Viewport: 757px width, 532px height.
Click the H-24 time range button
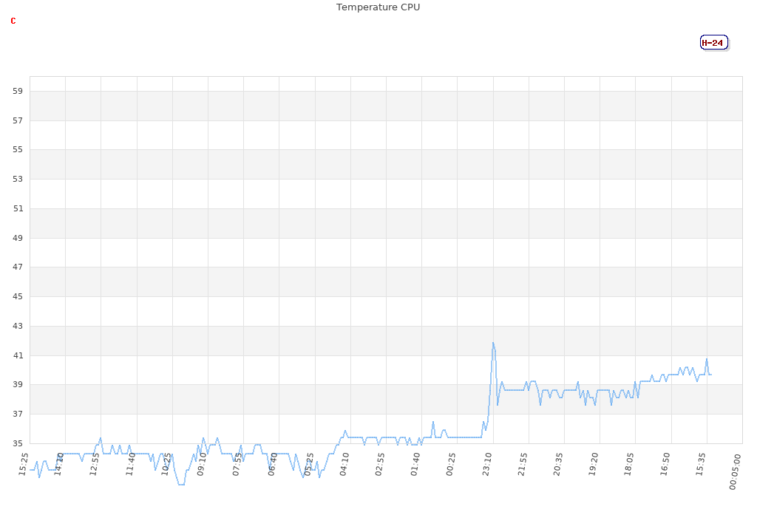[x=713, y=43]
